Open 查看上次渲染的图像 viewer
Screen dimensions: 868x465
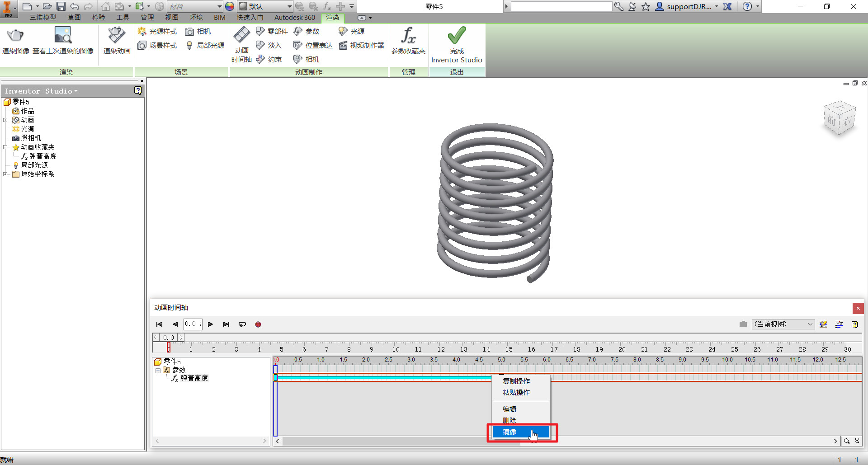point(63,40)
